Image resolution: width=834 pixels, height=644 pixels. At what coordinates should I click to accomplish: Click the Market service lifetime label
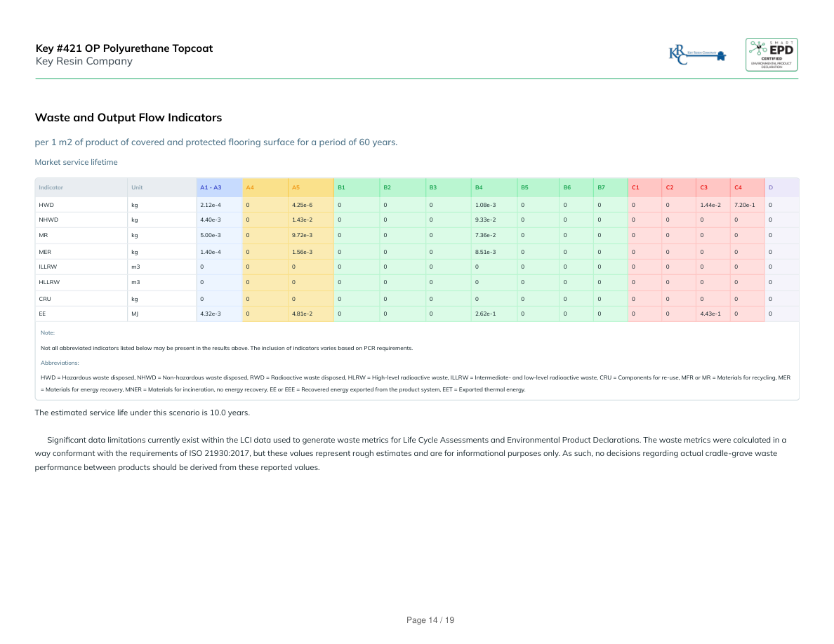(76, 162)
